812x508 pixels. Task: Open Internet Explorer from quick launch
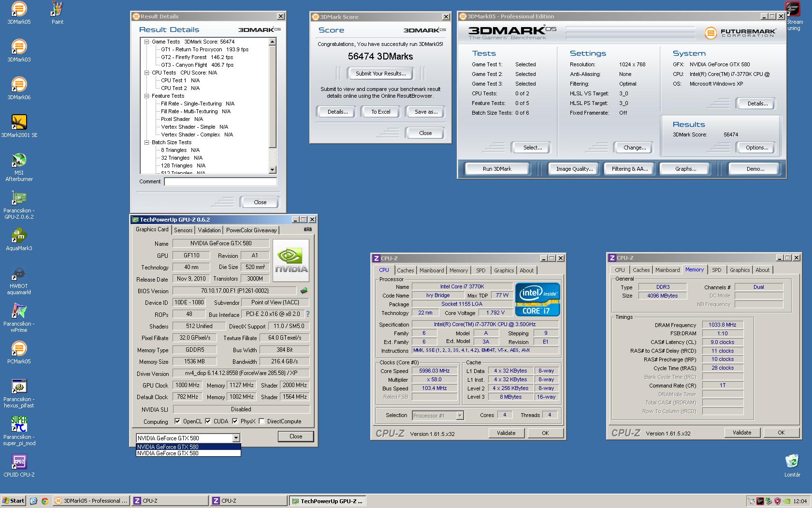pos(33,501)
